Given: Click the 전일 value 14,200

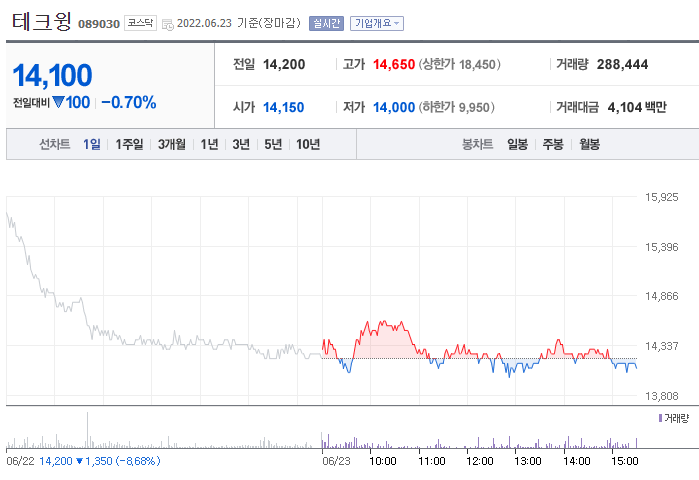Looking at the screenshot, I should click(x=284, y=64).
